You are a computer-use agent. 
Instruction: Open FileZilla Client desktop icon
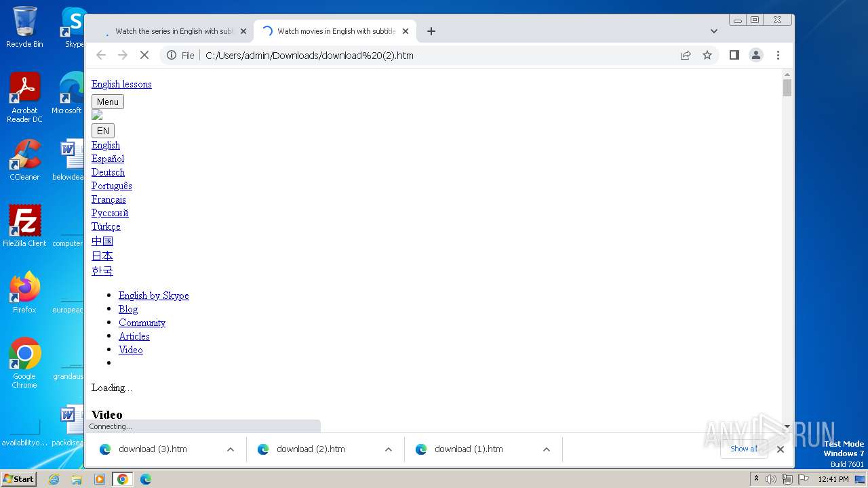[24, 226]
